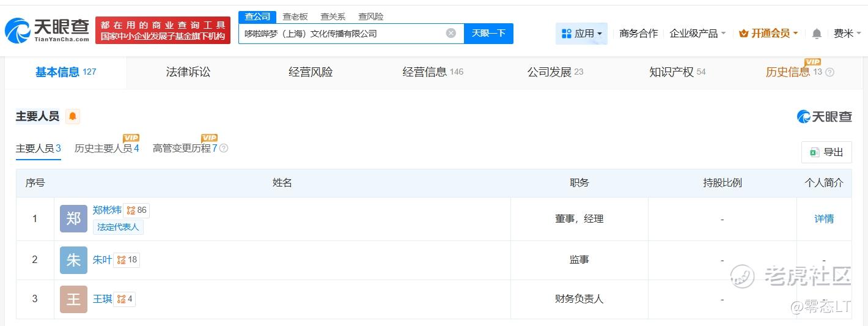Click the 法定代表人 tag

pos(118,227)
